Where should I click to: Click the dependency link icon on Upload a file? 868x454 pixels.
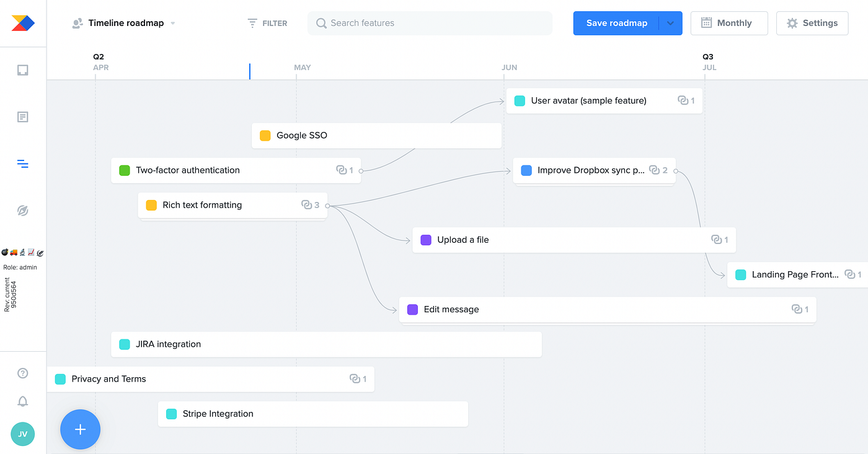716,240
